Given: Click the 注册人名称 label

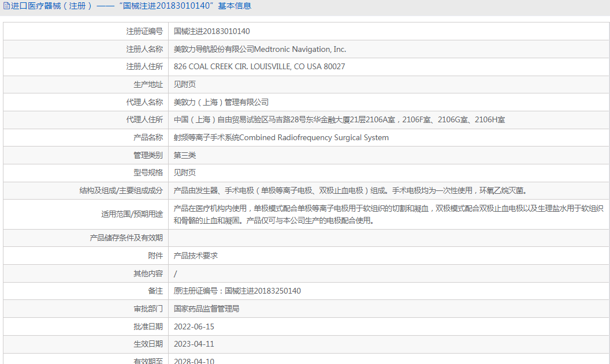Looking at the screenshot, I should click(144, 50).
